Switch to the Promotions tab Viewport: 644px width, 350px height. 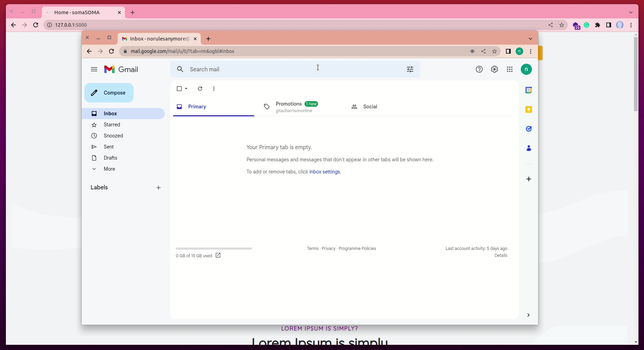(289, 107)
